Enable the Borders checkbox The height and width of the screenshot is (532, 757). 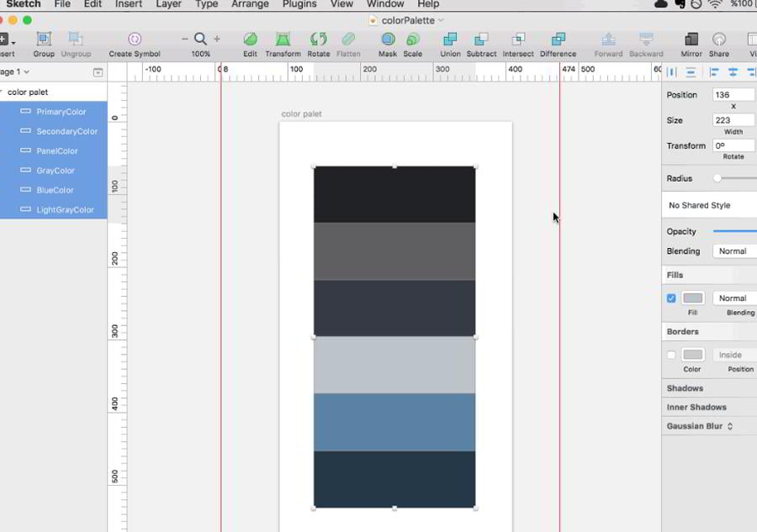pos(671,355)
